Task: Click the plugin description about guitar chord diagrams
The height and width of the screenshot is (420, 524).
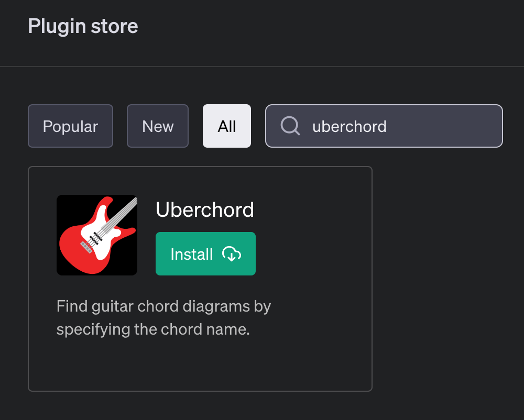Action: pos(163,317)
